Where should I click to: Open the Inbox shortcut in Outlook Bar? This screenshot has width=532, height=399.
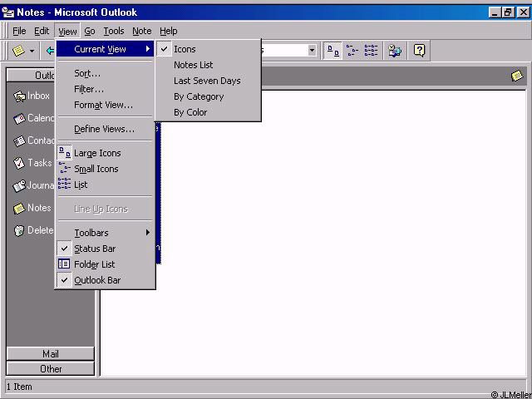[x=32, y=96]
